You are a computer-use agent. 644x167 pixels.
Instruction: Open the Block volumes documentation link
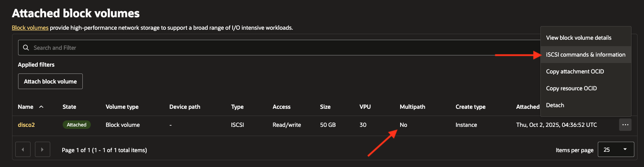(30, 28)
